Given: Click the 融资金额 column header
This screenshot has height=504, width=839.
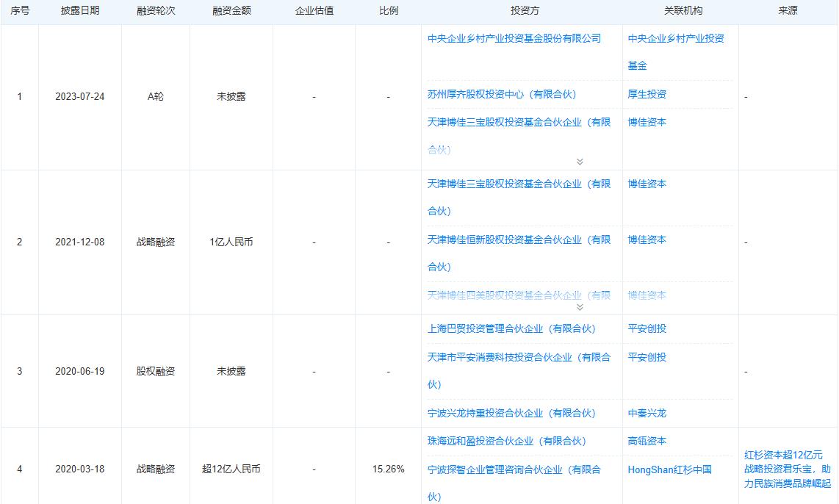Looking at the screenshot, I should pyautogui.click(x=231, y=11).
